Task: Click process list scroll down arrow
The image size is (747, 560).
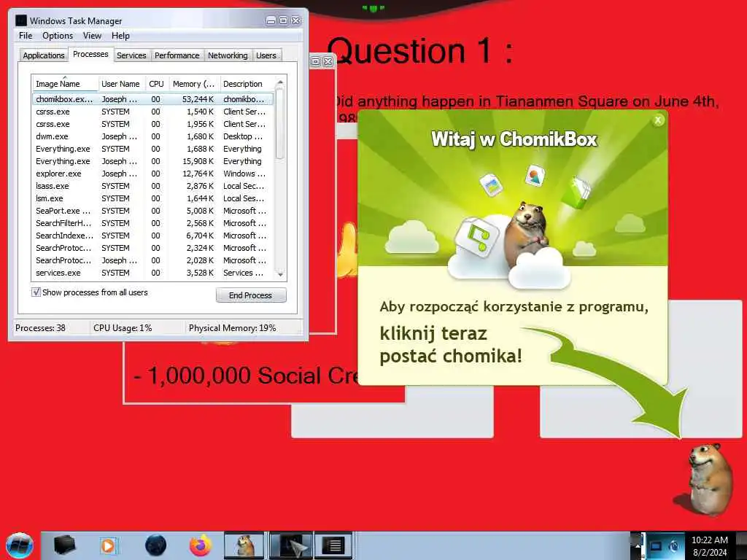Action: 280,274
